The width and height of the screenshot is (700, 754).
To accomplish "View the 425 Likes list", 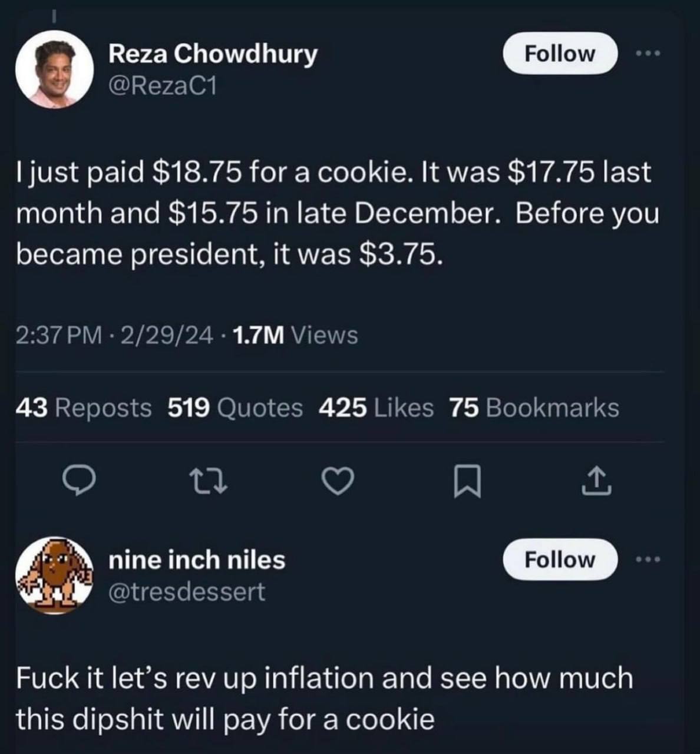I will tap(376, 408).
